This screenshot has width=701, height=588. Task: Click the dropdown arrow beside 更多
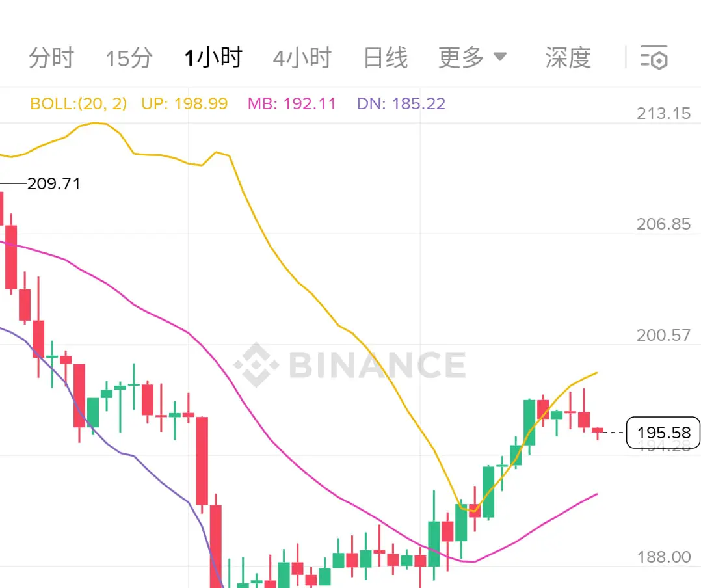tap(500, 57)
